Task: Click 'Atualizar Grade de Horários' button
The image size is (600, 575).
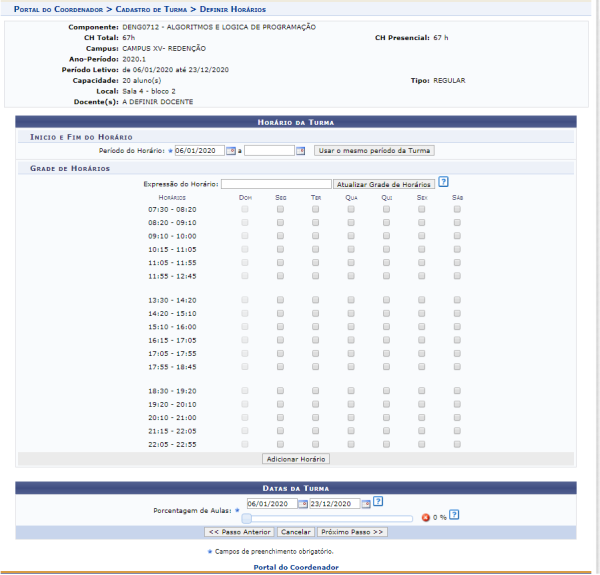Action: pos(384,184)
